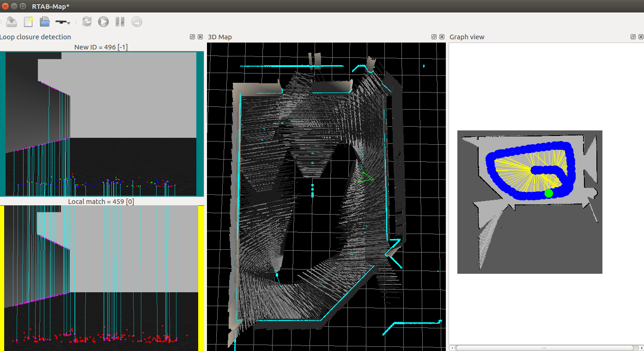This screenshot has height=351, width=644.
Task: Open a database using the blue folder icon
Action: click(x=44, y=22)
